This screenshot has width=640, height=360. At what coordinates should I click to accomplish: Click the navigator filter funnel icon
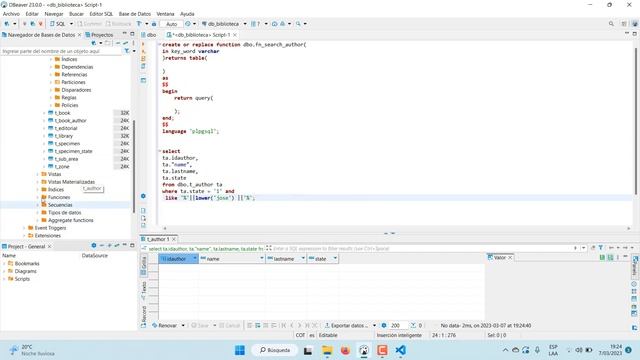(x=127, y=51)
